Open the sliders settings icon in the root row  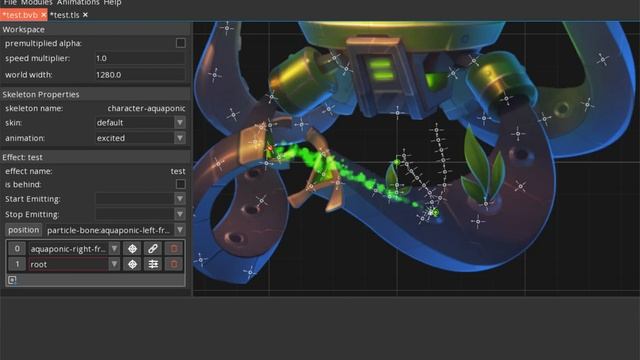pos(153,264)
